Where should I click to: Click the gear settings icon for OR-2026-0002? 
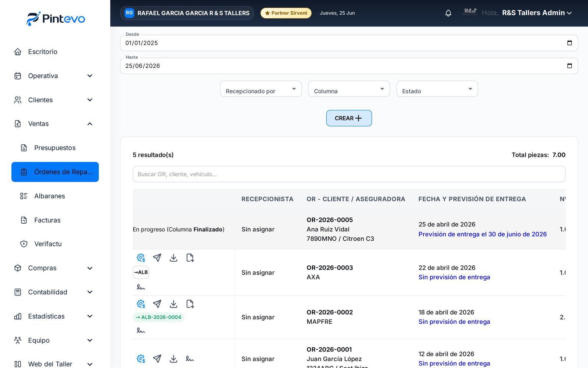(x=141, y=304)
